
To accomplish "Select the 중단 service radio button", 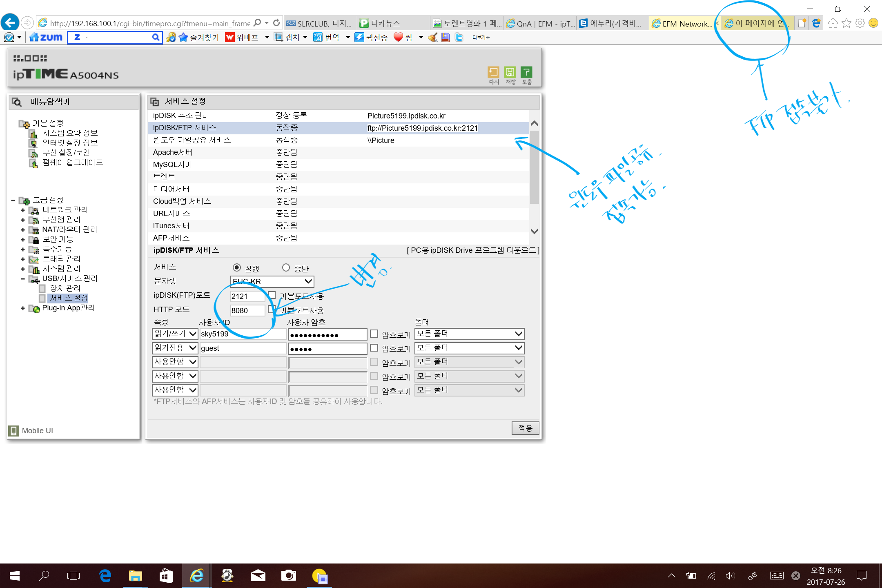I will 286,267.
